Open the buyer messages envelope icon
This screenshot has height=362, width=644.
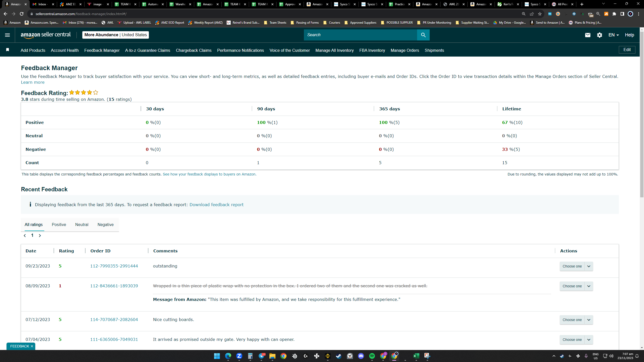pos(588,35)
